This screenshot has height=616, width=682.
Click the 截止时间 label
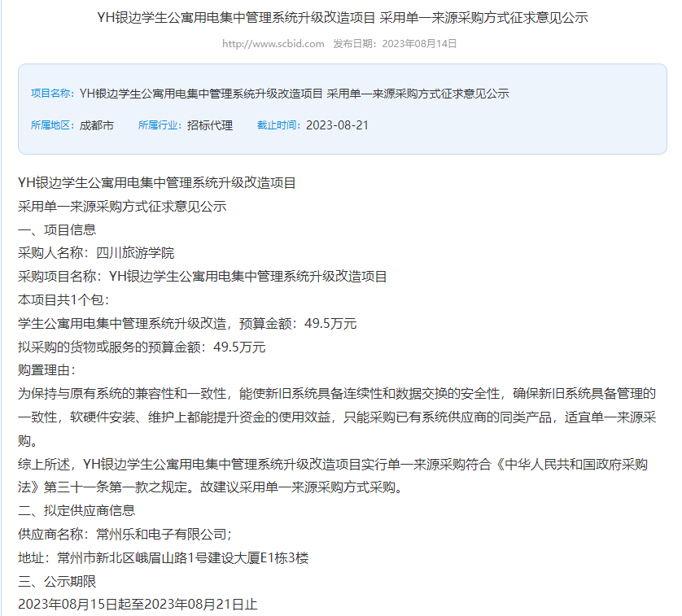[279, 125]
